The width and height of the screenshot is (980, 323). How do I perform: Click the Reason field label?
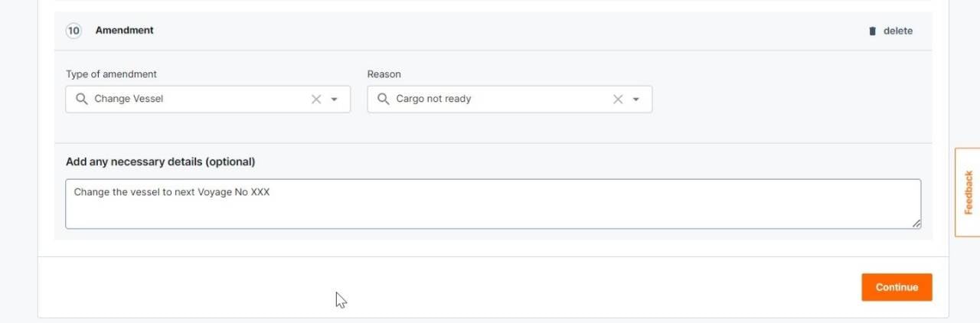coord(384,74)
